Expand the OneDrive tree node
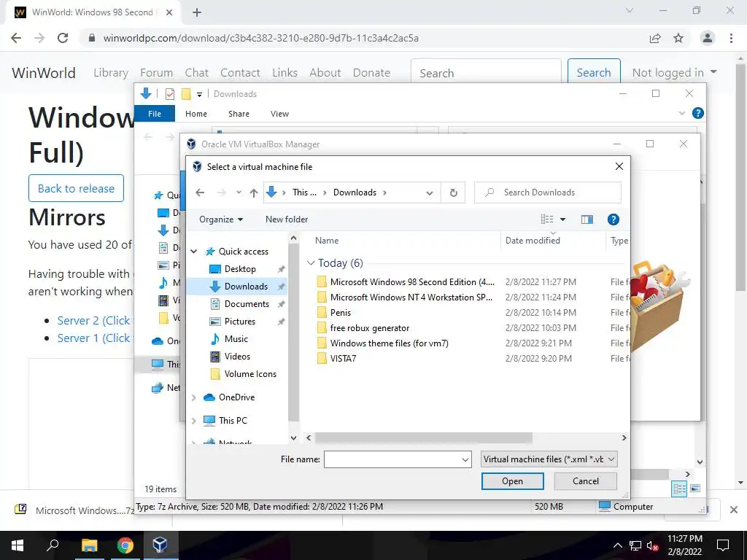747x560 pixels. coord(194,397)
